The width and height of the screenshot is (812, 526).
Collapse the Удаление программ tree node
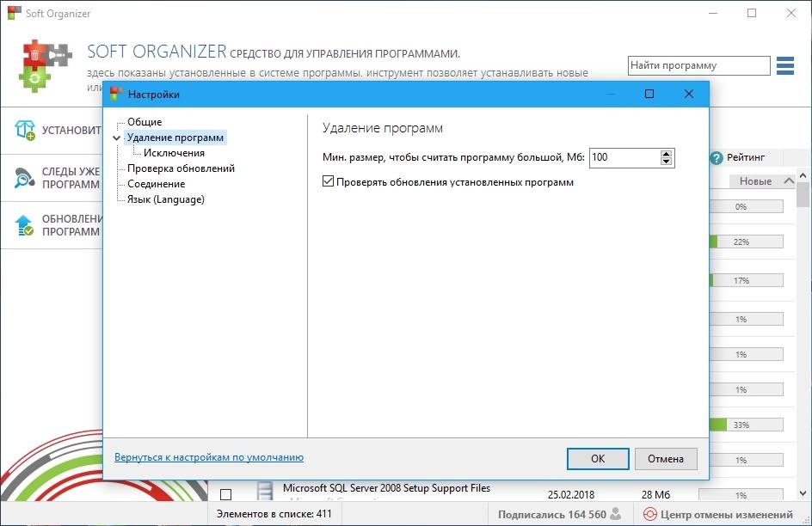coord(116,138)
